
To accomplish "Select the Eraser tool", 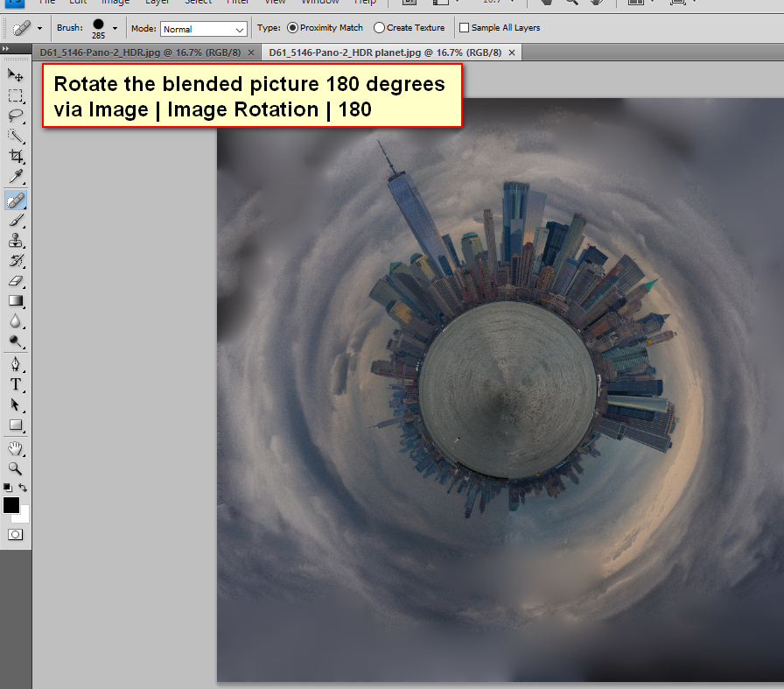I will (16, 281).
